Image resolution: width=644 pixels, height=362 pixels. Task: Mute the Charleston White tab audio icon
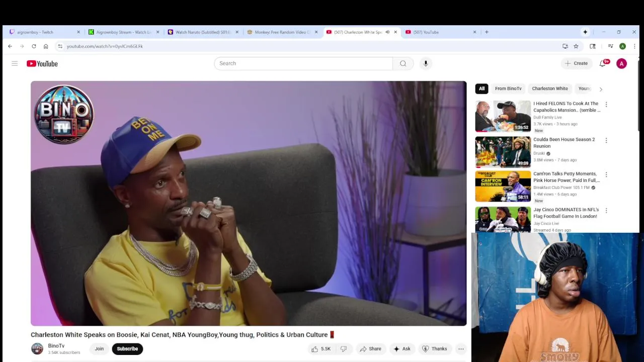click(x=387, y=32)
